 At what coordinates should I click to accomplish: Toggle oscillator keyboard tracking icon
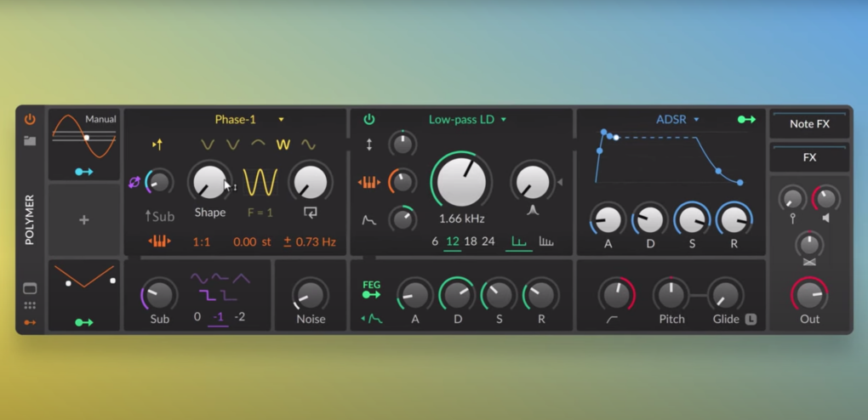(159, 241)
